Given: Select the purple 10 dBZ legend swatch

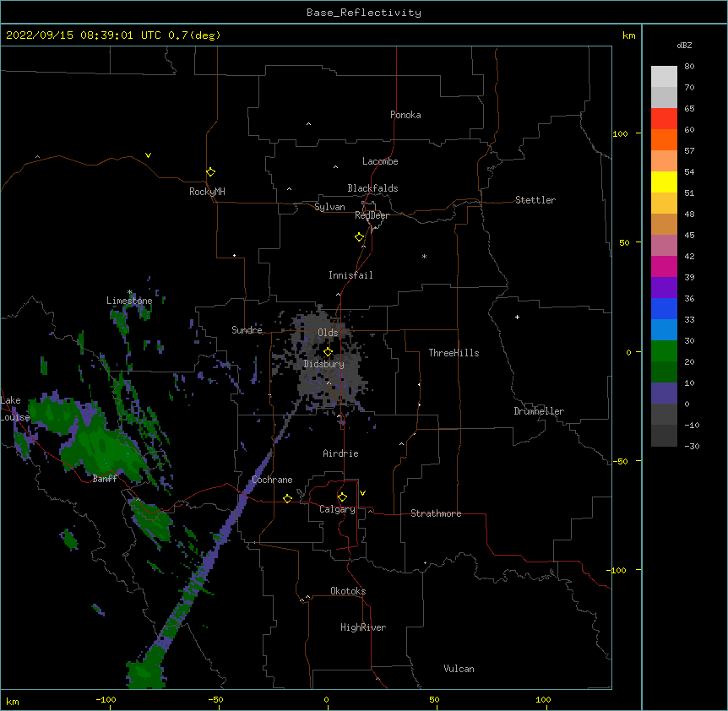Looking at the screenshot, I should [664, 393].
